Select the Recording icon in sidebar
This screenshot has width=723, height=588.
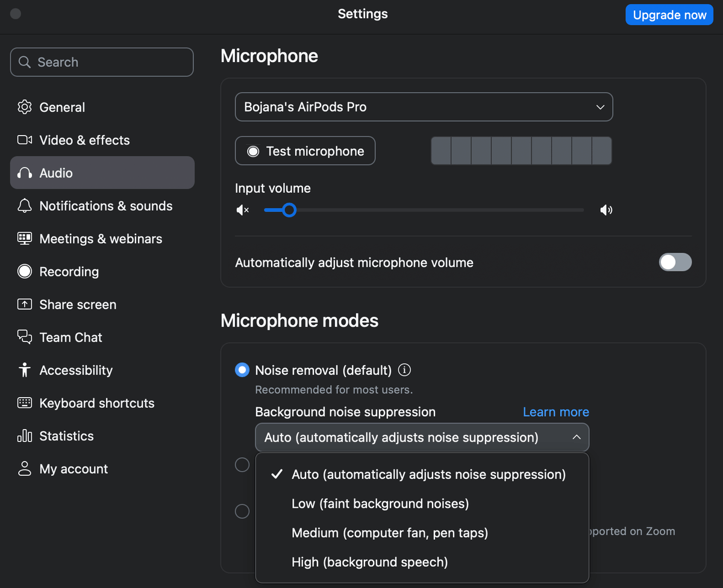tap(25, 271)
